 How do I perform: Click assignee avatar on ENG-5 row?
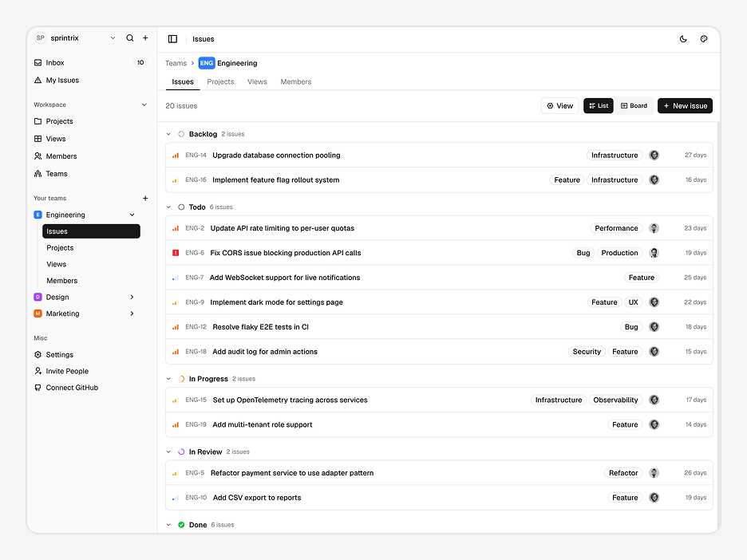(x=654, y=473)
